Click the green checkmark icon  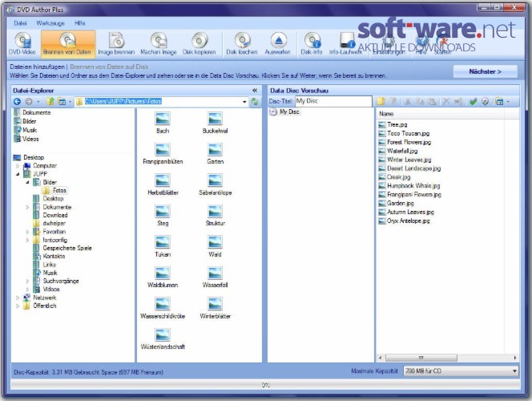point(473,101)
